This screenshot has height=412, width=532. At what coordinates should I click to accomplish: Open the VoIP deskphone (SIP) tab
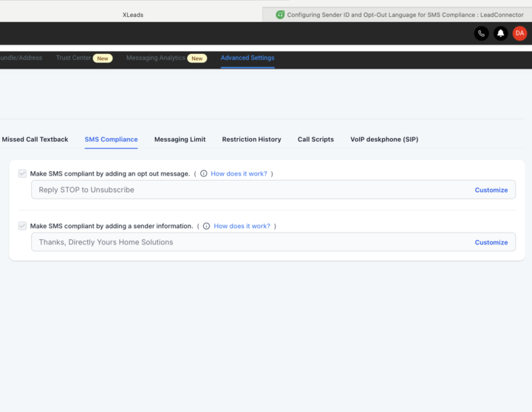point(383,140)
